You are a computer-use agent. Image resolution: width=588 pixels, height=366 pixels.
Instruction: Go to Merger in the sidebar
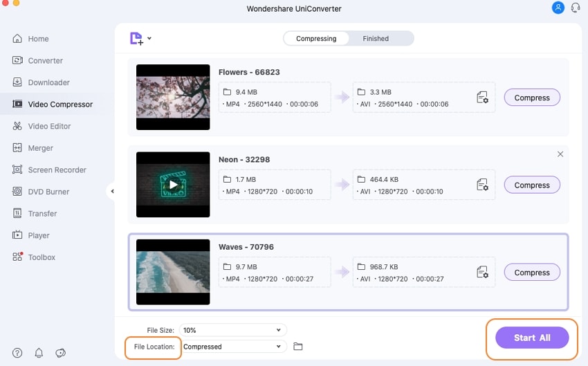pyautogui.click(x=41, y=148)
